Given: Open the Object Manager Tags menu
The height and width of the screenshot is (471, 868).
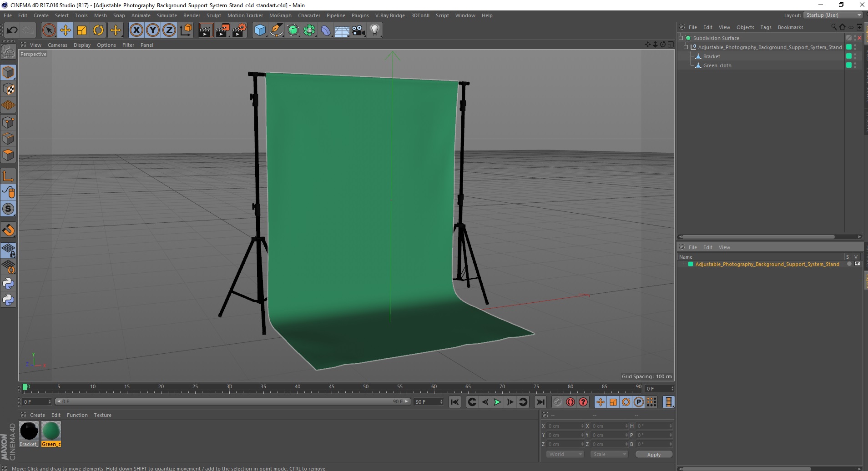Looking at the screenshot, I should click(766, 27).
